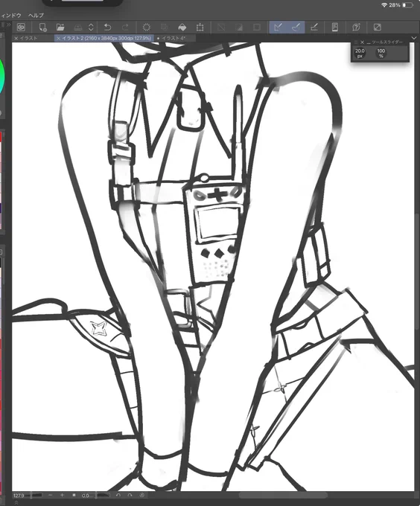Image resolution: width=420 pixels, height=506 pixels.
Task: Rotate canvas left icon
Action: (x=118, y=495)
